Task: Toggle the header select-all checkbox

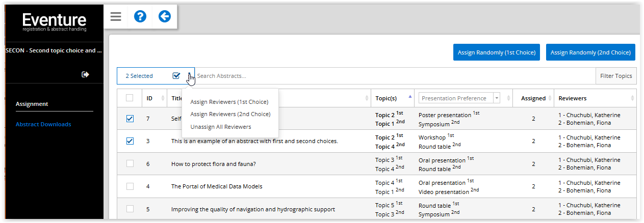Action: [x=130, y=98]
